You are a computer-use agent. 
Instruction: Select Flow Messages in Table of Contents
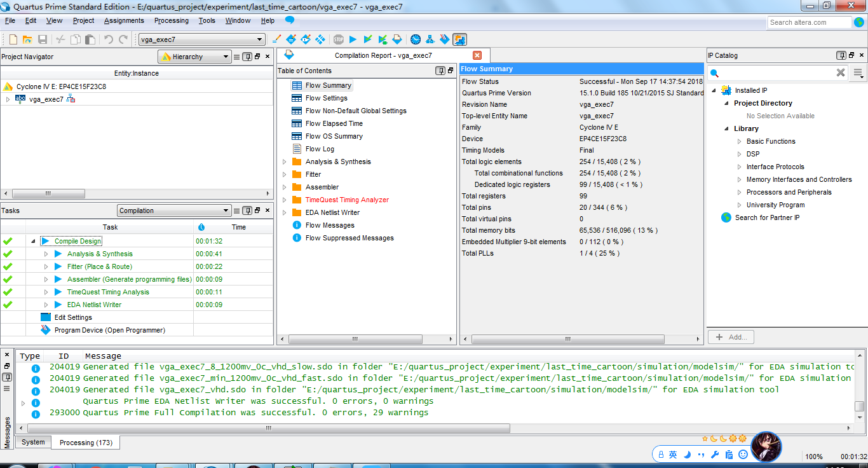[330, 225]
